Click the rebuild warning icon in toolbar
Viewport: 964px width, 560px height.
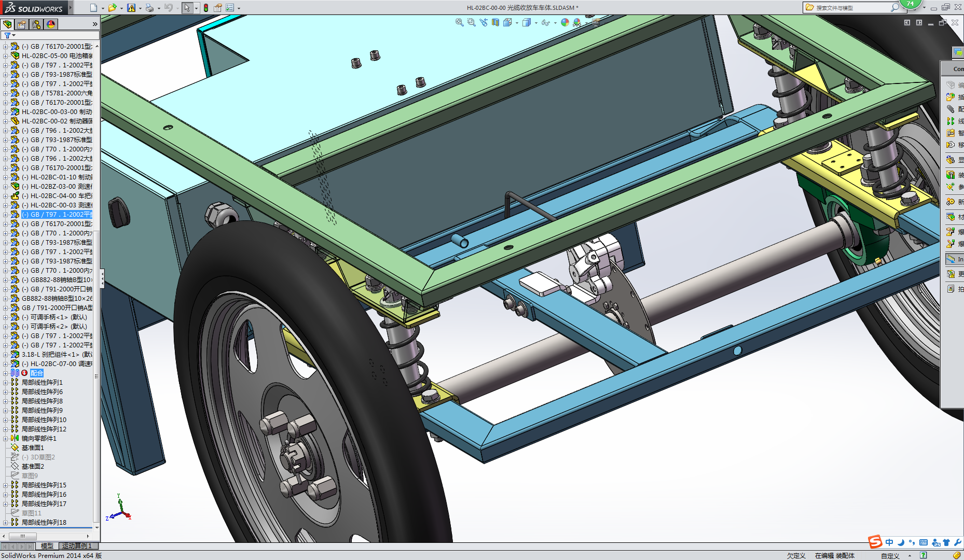click(x=131, y=8)
